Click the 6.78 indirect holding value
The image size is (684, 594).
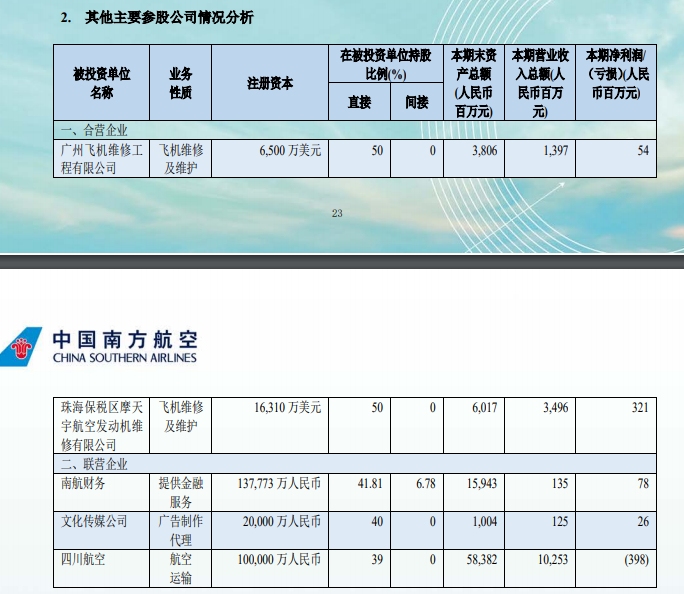(426, 483)
